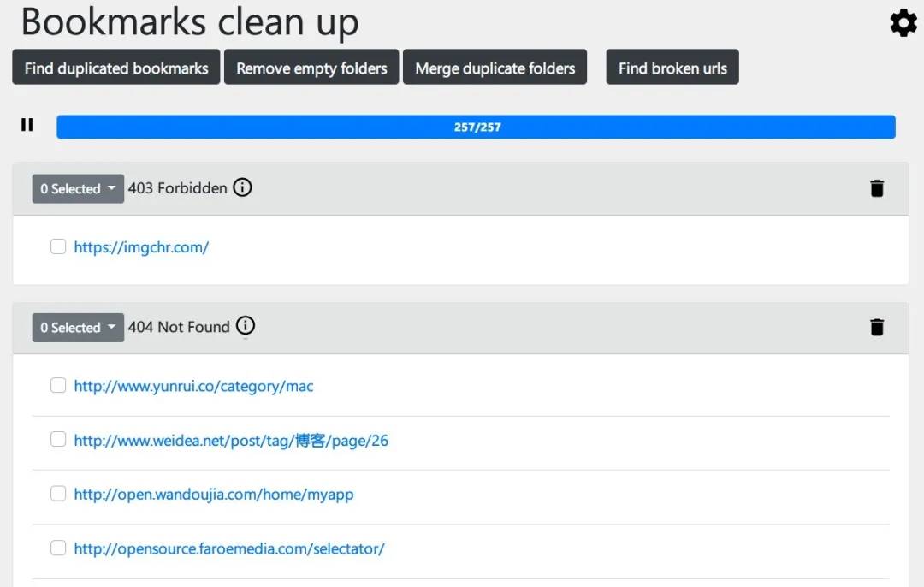Pause the scan with the pause icon
This screenshot has height=587, width=924.
27,125
